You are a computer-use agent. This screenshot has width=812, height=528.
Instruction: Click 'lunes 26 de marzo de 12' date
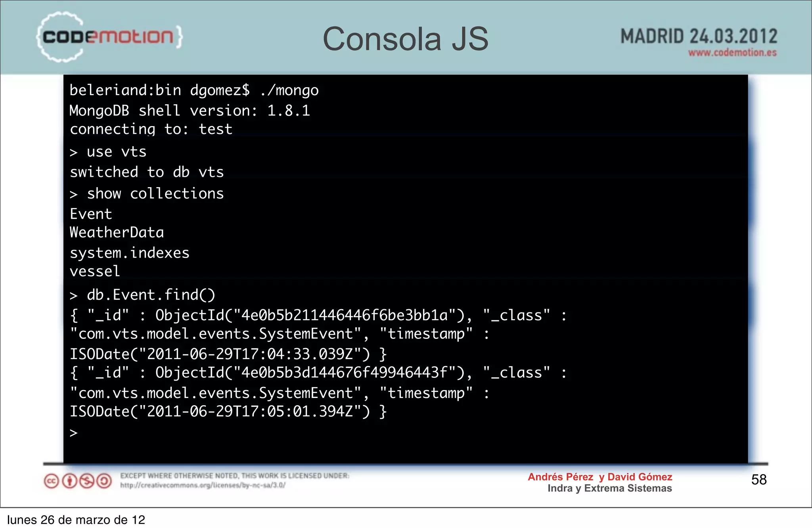[x=76, y=520]
